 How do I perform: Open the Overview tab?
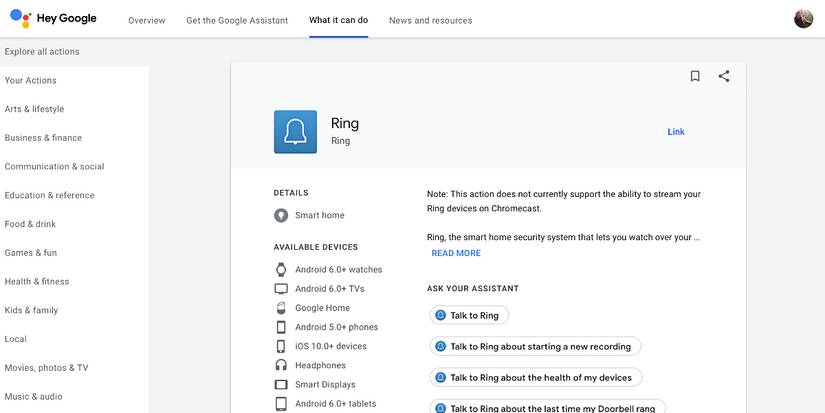(x=147, y=20)
